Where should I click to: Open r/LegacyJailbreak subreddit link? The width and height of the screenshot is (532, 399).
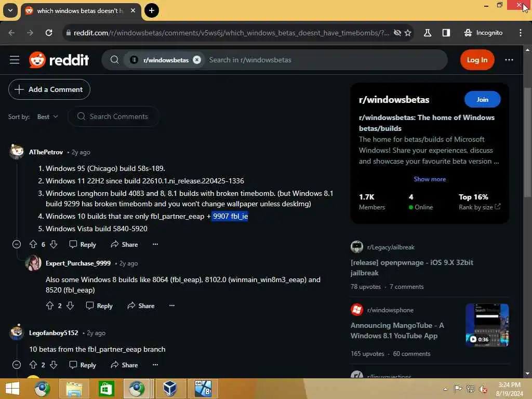coord(391,247)
